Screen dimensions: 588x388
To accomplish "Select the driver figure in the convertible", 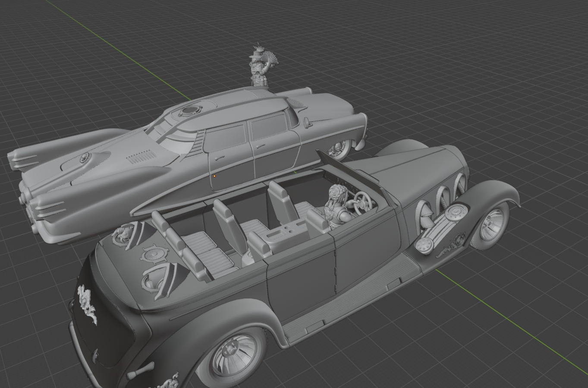I will pyautogui.click(x=339, y=206).
